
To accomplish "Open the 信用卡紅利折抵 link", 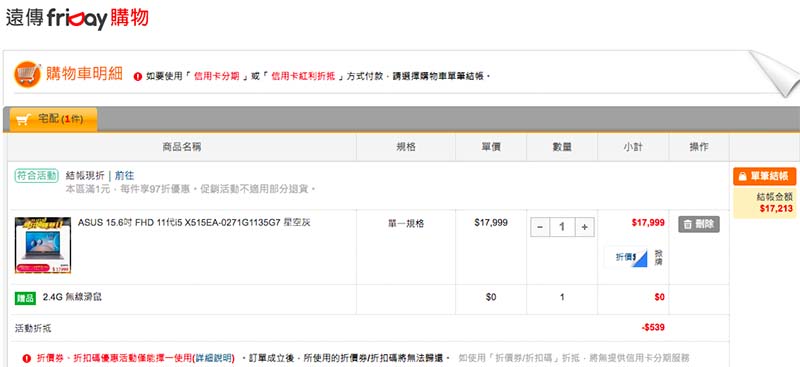I will click(303, 77).
